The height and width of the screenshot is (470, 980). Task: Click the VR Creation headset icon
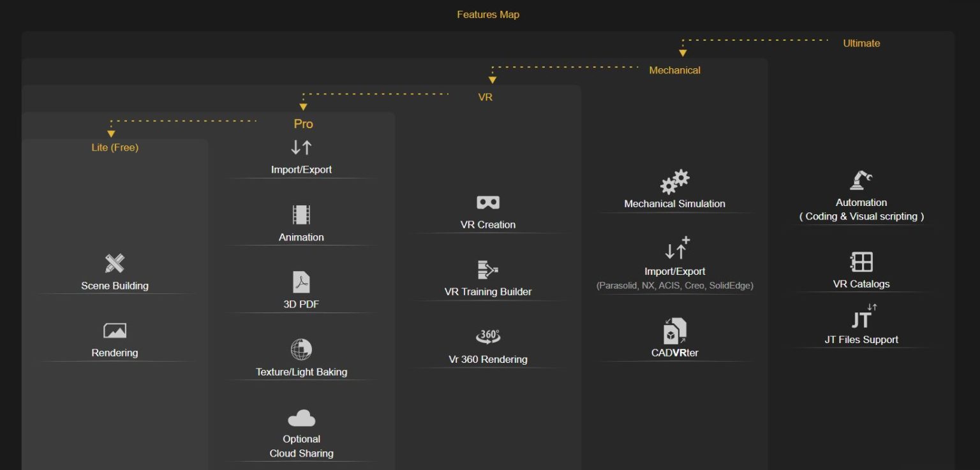(x=488, y=203)
